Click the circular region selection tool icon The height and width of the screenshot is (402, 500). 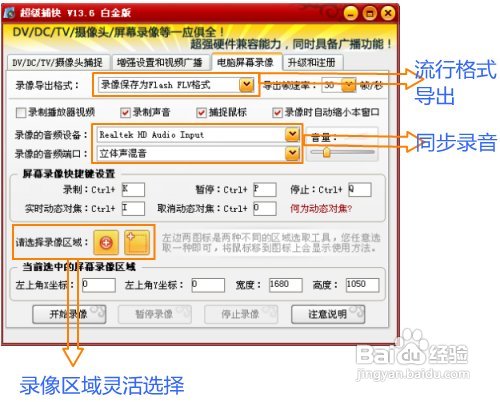click(106, 242)
